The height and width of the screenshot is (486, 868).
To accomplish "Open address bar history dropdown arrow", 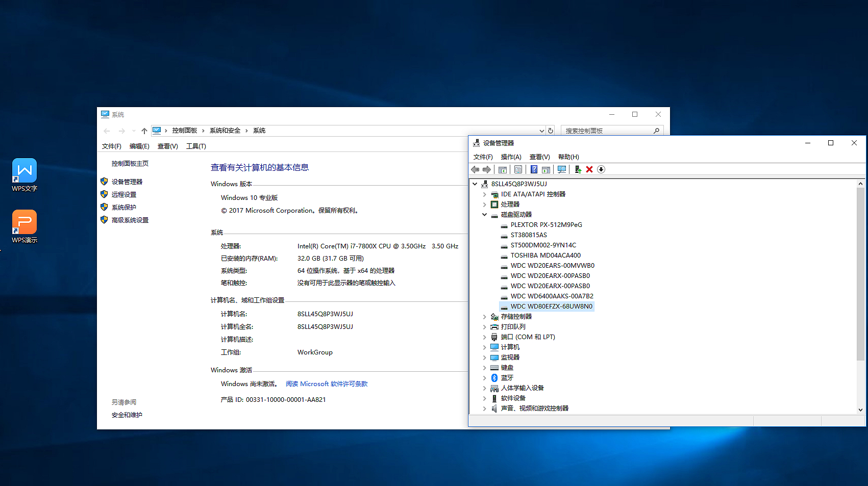I will coord(541,131).
